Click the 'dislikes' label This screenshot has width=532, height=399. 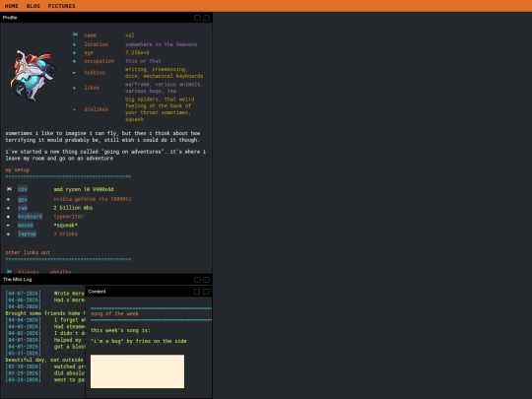pos(96,109)
